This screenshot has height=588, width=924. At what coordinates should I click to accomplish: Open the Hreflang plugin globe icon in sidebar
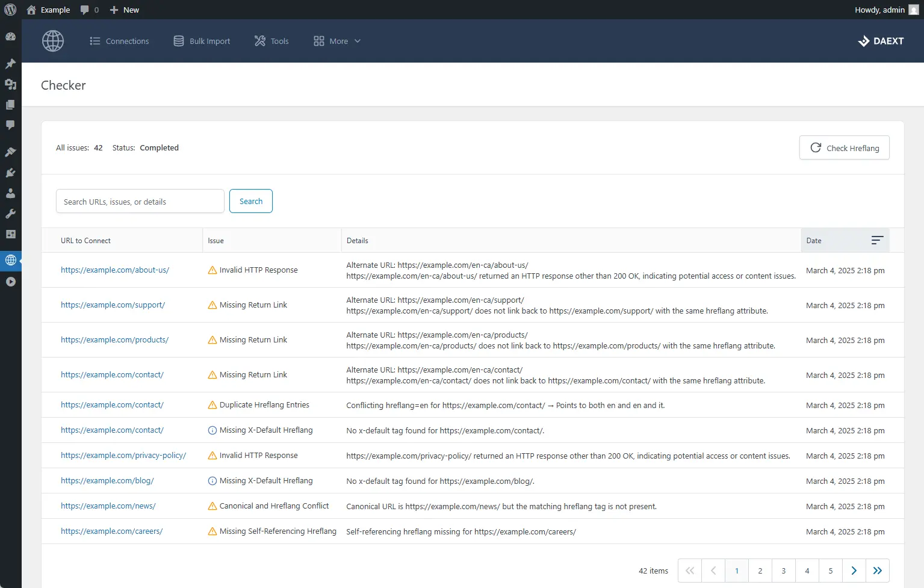[10, 260]
